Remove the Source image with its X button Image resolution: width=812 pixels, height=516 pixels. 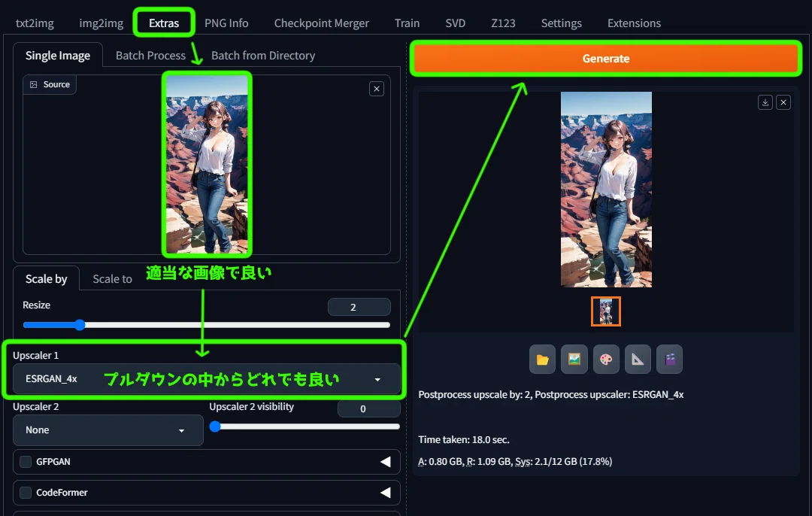(377, 89)
